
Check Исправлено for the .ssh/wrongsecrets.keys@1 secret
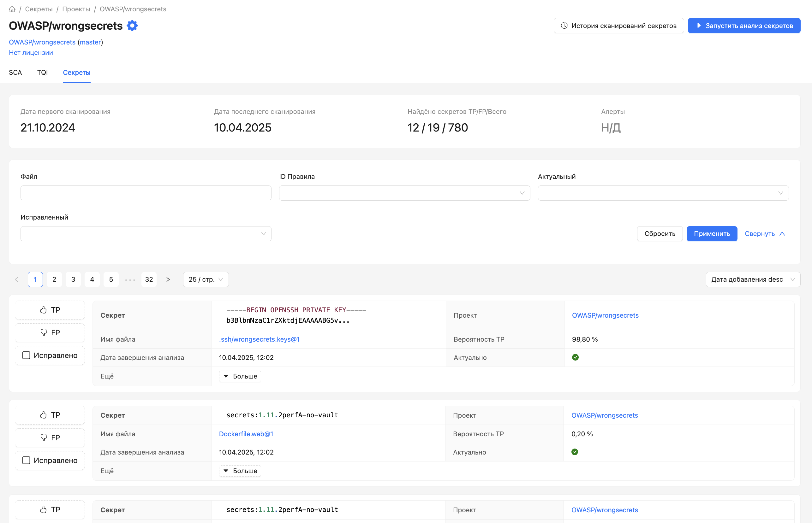click(26, 355)
